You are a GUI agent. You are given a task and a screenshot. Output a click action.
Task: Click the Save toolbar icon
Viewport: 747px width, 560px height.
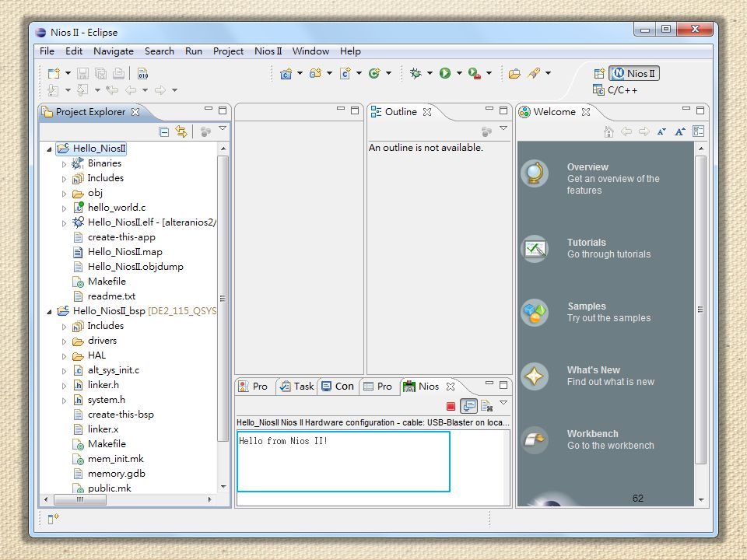click(83, 73)
